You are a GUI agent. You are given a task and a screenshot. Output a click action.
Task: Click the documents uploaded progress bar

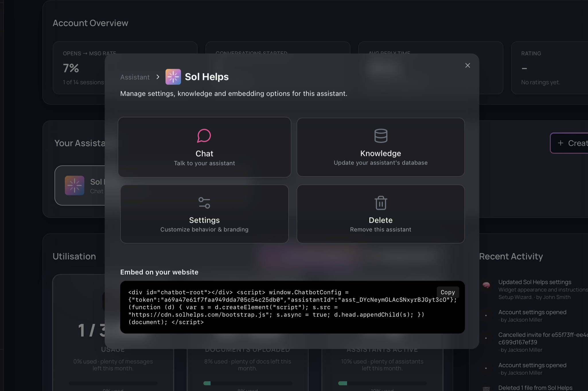[x=247, y=383]
